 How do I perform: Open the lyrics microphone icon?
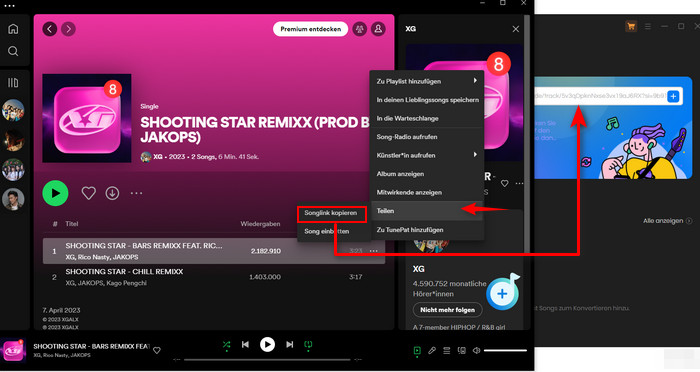[x=432, y=351]
